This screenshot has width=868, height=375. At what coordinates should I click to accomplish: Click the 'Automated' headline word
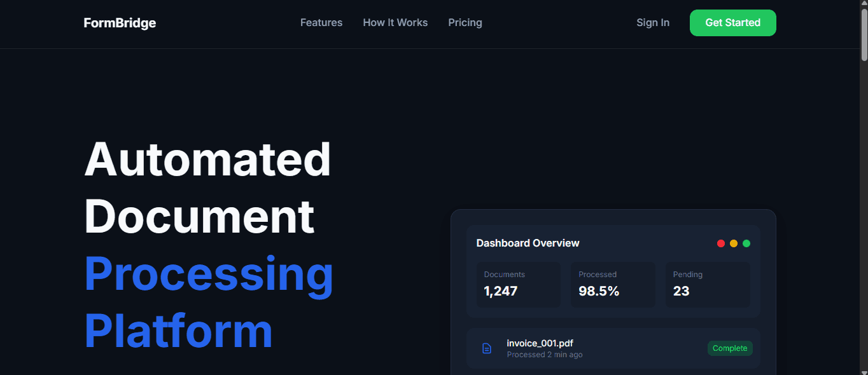[207, 160]
